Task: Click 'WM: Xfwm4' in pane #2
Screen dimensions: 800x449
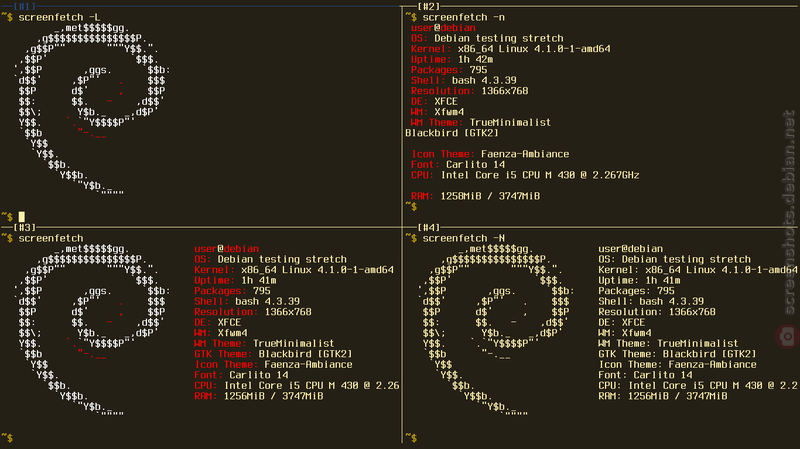Action: click(437, 112)
